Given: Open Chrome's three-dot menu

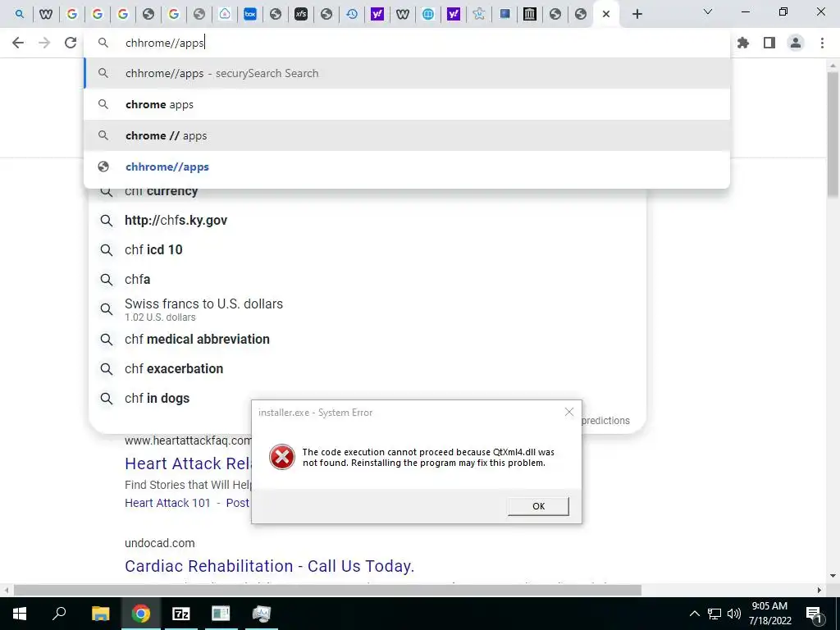Looking at the screenshot, I should point(822,43).
